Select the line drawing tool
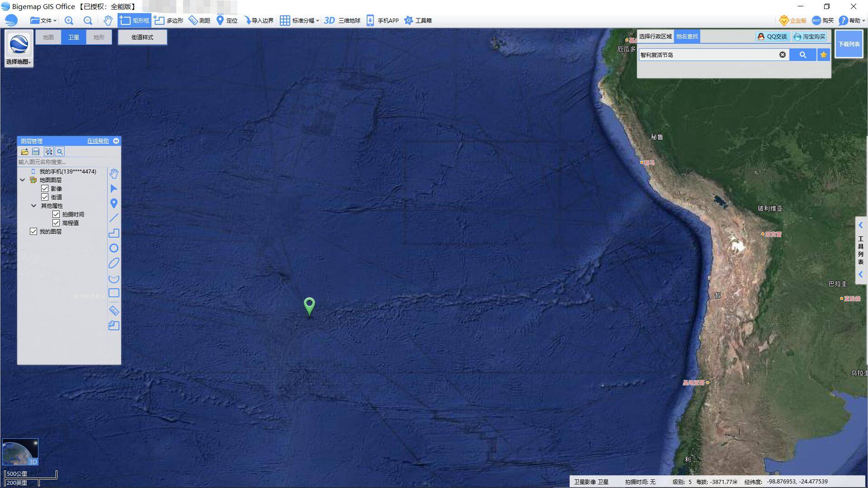This screenshot has width=868, height=488. (114, 218)
